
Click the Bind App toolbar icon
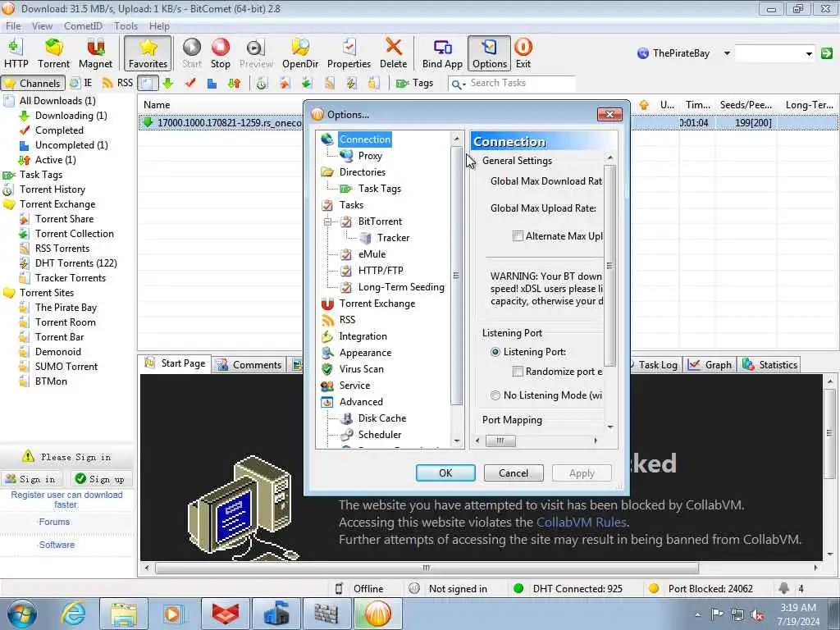click(442, 53)
